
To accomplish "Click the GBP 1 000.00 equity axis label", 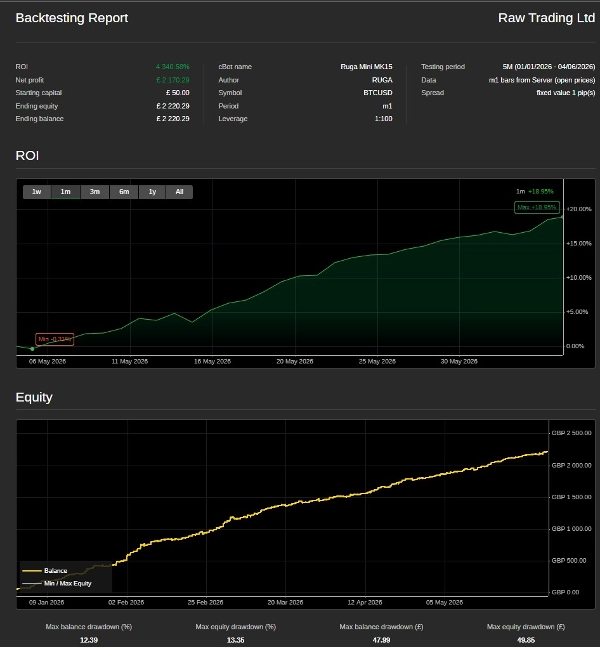I will [x=572, y=529].
